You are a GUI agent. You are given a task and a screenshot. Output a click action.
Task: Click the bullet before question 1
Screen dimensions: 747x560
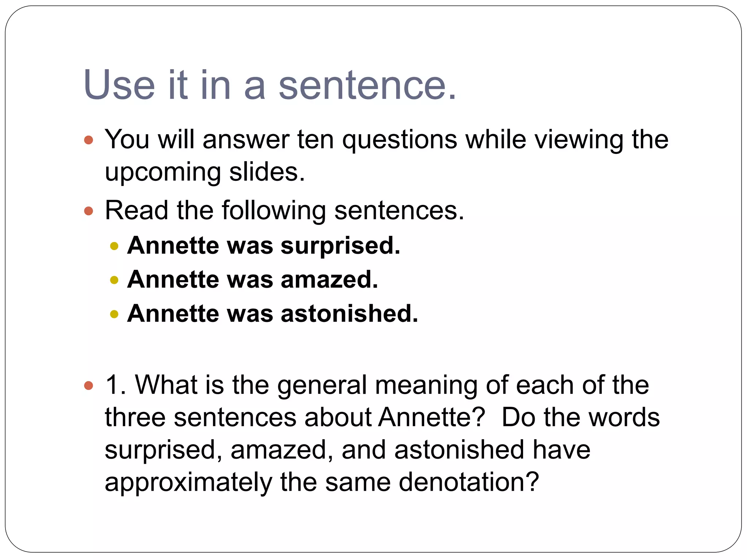pos(89,385)
